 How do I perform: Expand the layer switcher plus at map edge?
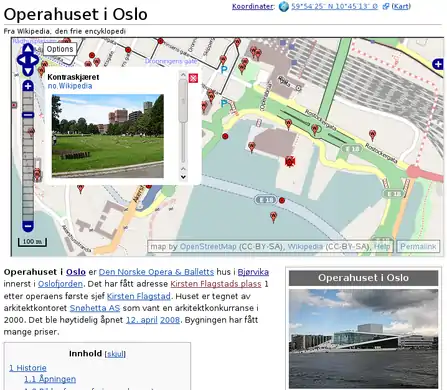point(438,64)
